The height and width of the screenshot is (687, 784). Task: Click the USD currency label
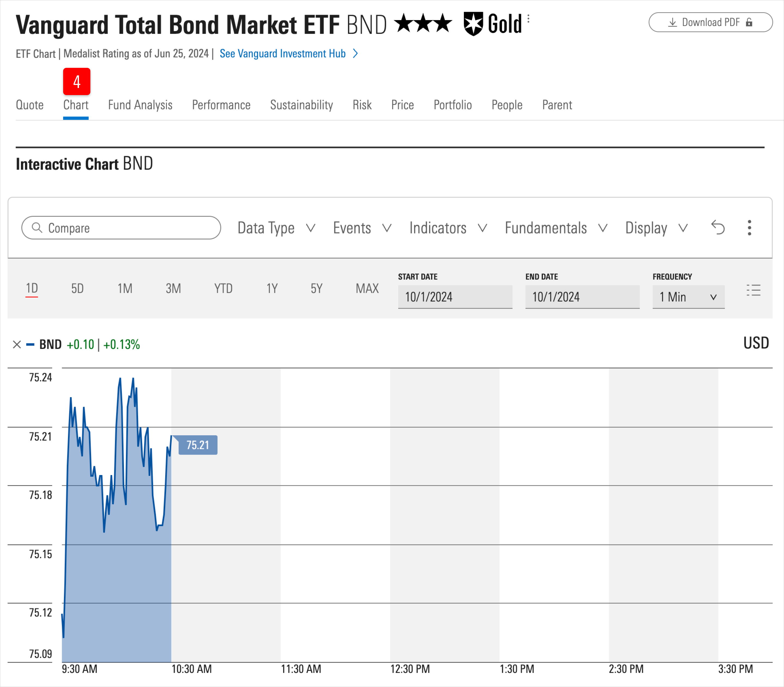pyautogui.click(x=756, y=343)
